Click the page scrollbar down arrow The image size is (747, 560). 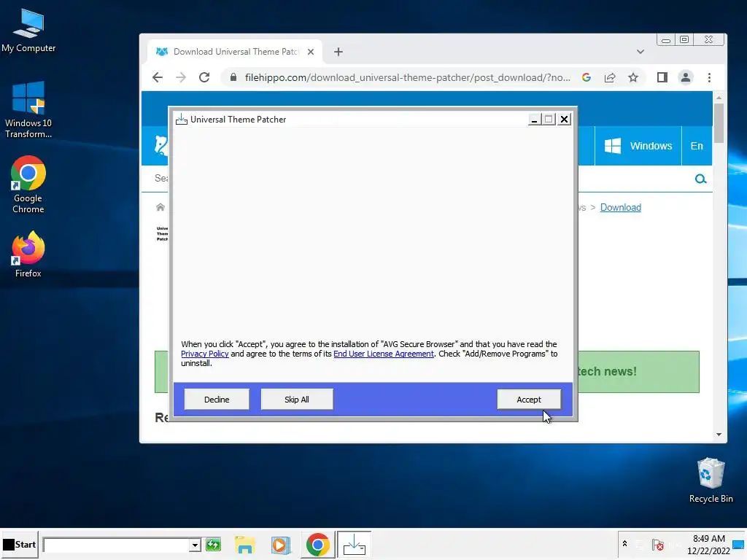coord(719,435)
